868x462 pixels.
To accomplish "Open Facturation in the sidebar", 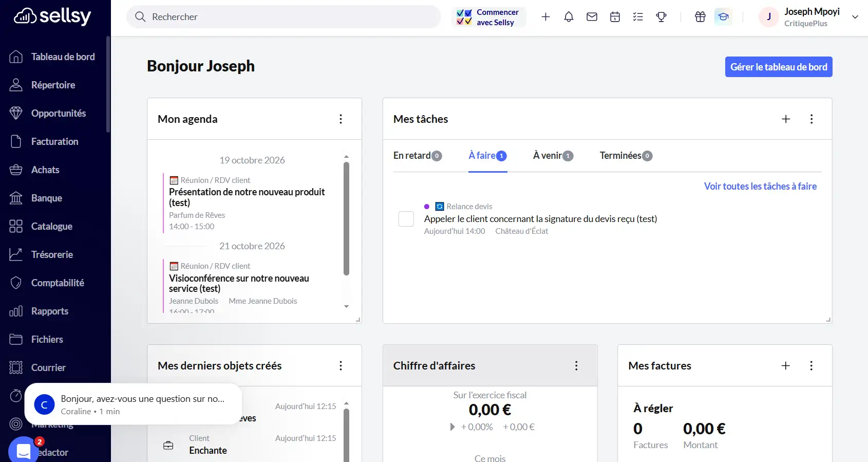I will pyautogui.click(x=55, y=141).
